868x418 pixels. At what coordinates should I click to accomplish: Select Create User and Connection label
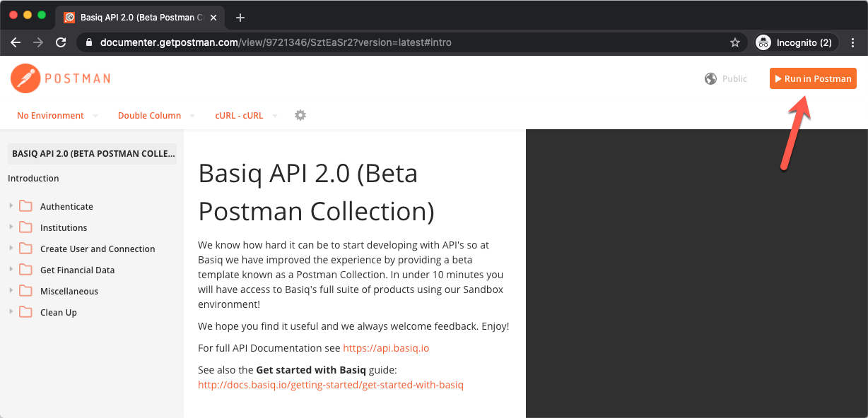98,249
